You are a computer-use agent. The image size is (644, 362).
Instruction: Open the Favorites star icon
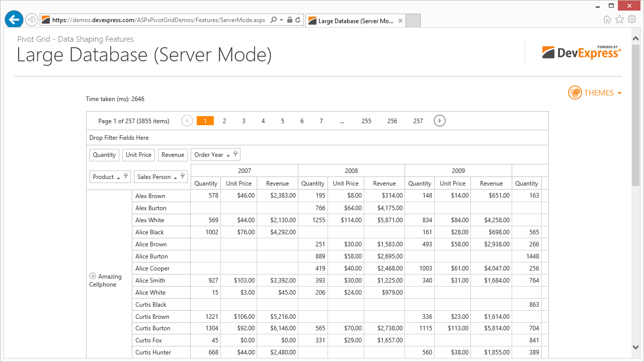click(619, 20)
